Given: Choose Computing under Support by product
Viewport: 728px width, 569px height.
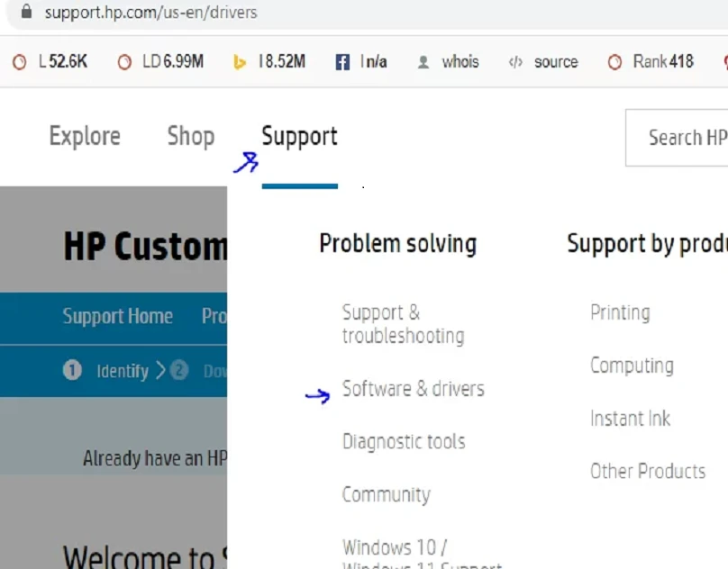Looking at the screenshot, I should click(632, 366).
